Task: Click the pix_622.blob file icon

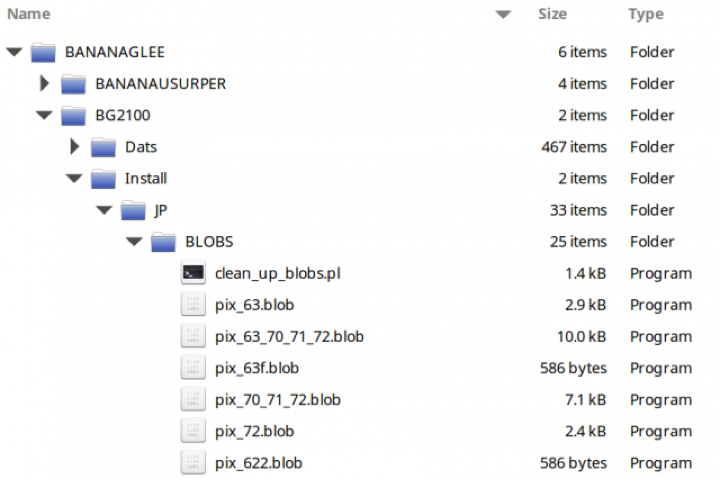Action: (194, 463)
